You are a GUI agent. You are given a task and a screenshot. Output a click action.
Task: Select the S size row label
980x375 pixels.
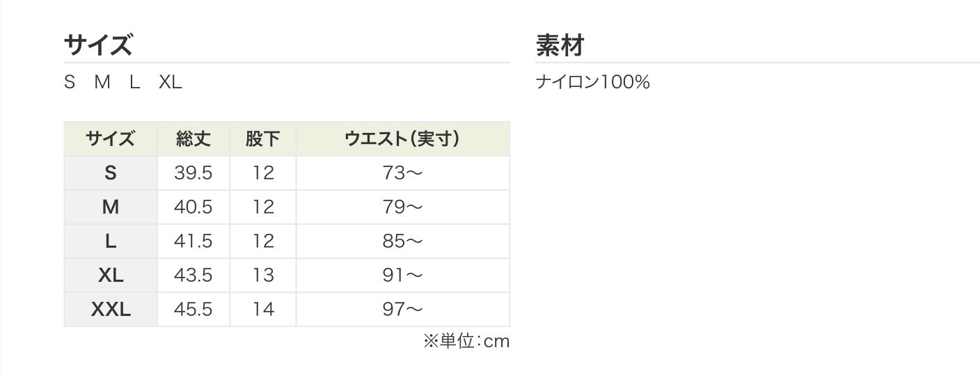click(111, 173)
